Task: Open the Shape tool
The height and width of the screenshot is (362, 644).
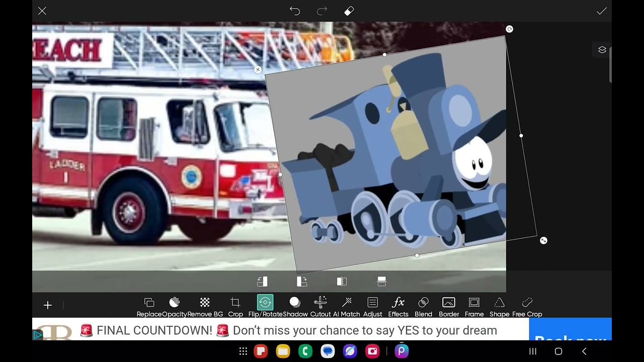Action: (499, 307)
